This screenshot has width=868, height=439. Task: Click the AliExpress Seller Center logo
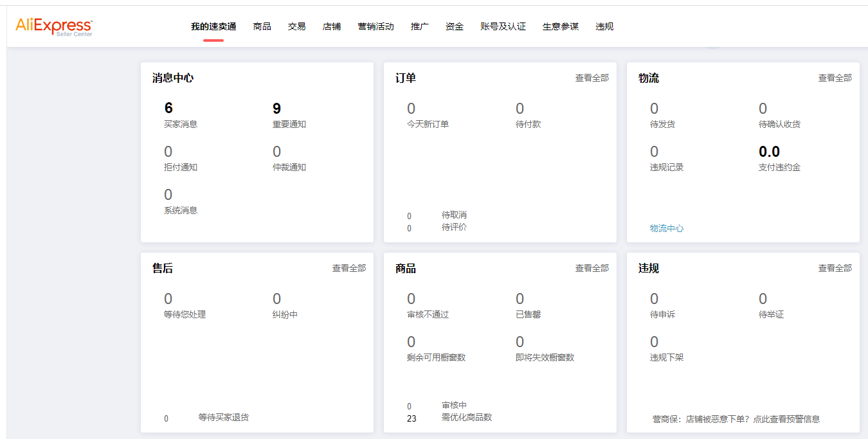pyautogui.click(x=54, y=26)
